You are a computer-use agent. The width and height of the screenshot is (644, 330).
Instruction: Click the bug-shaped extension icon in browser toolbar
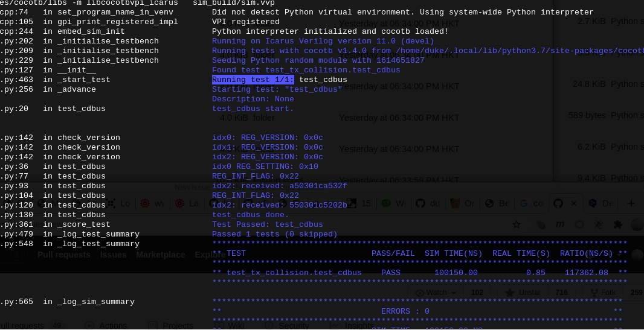click(x=598, y=224)
